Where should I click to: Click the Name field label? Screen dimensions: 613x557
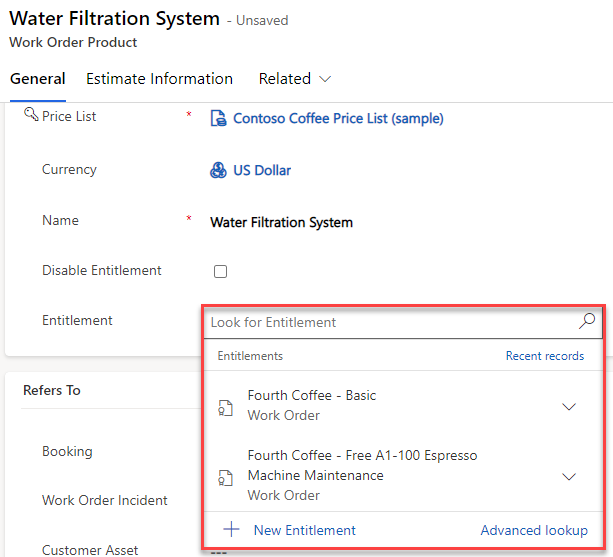tap(60, 220)
